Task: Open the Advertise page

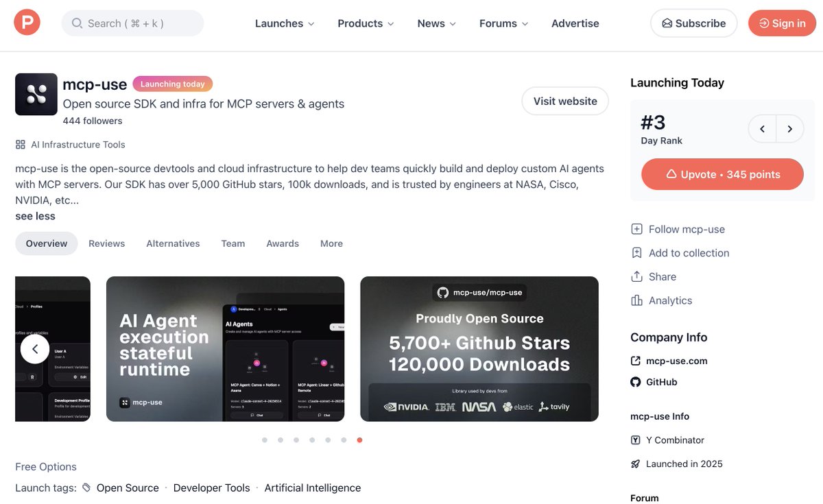Action: pyautogui.click(x=575, y=23)
